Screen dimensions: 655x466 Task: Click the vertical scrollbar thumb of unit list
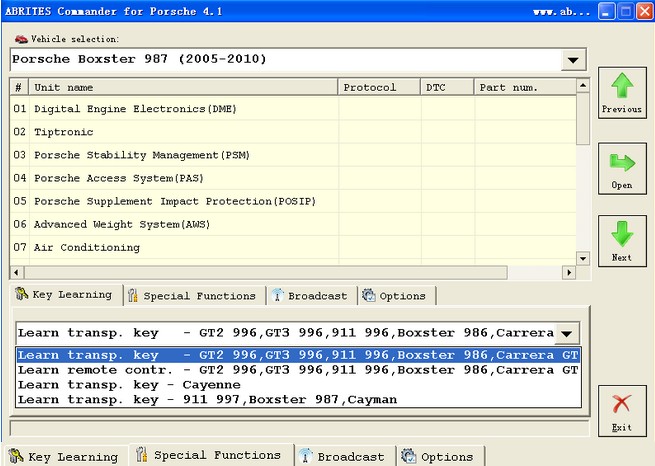tap(583, 119)
